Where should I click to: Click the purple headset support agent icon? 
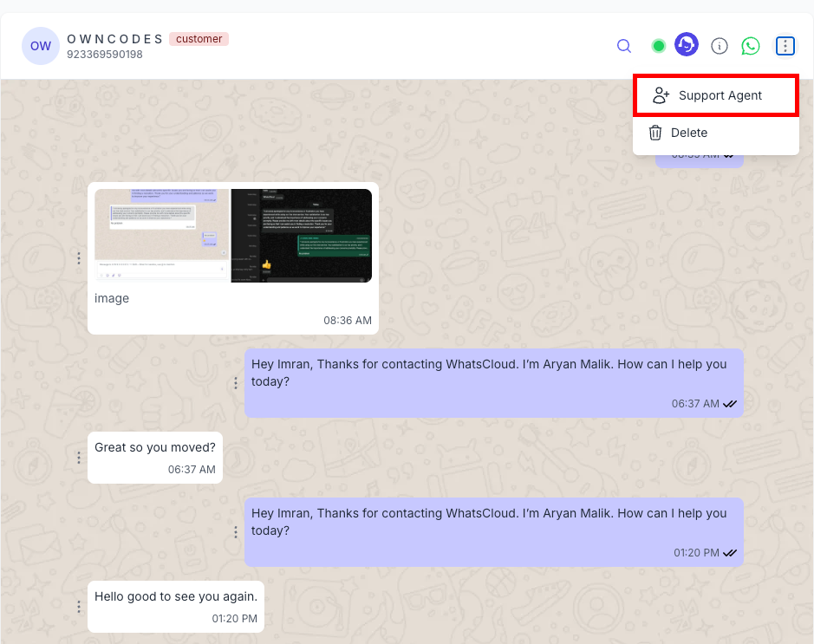coord(687,45)
